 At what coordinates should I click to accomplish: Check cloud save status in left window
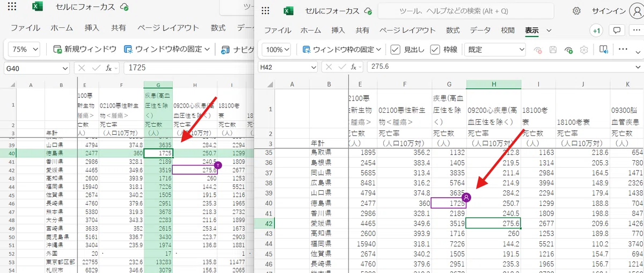click(x=125, y=7)
